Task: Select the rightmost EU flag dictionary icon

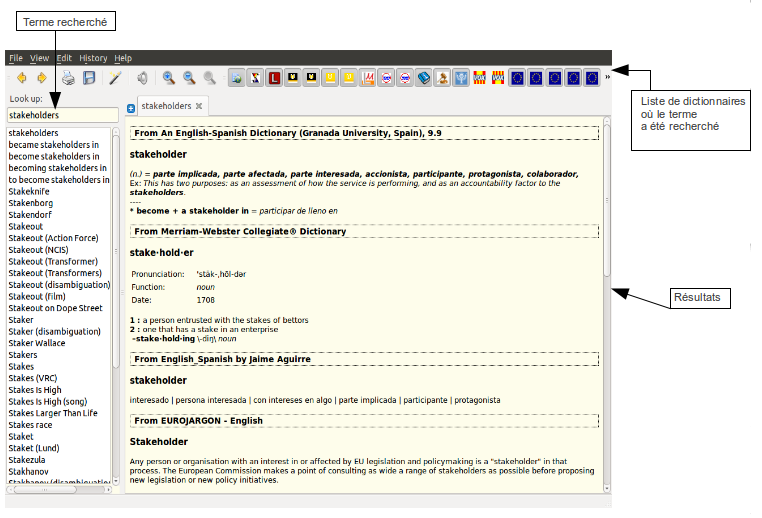Action: pos(591,78)
